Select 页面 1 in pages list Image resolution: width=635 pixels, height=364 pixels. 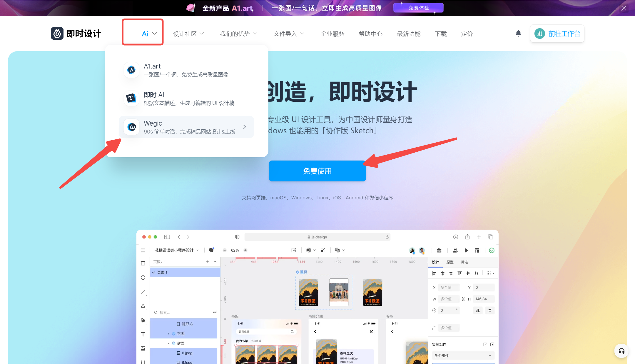pos(185,273)
